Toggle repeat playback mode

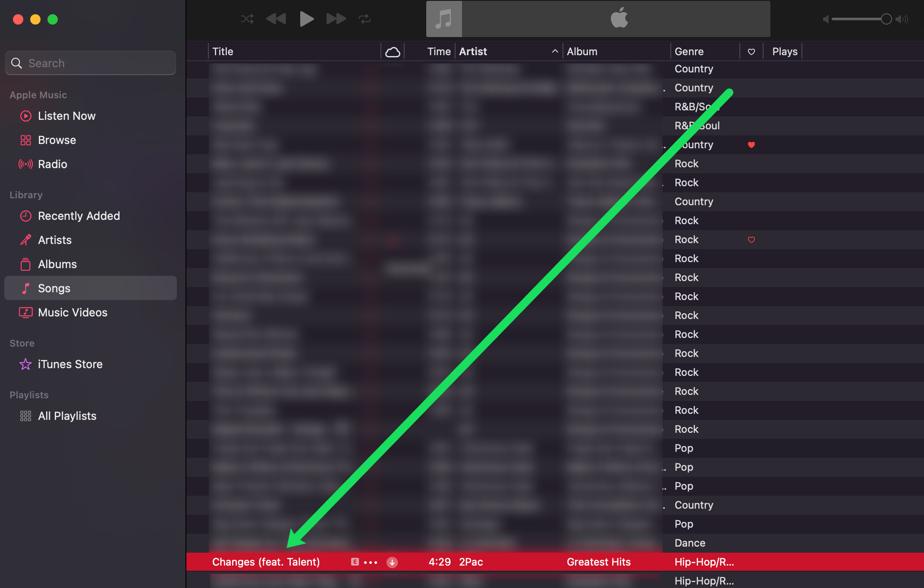point(365,19)
